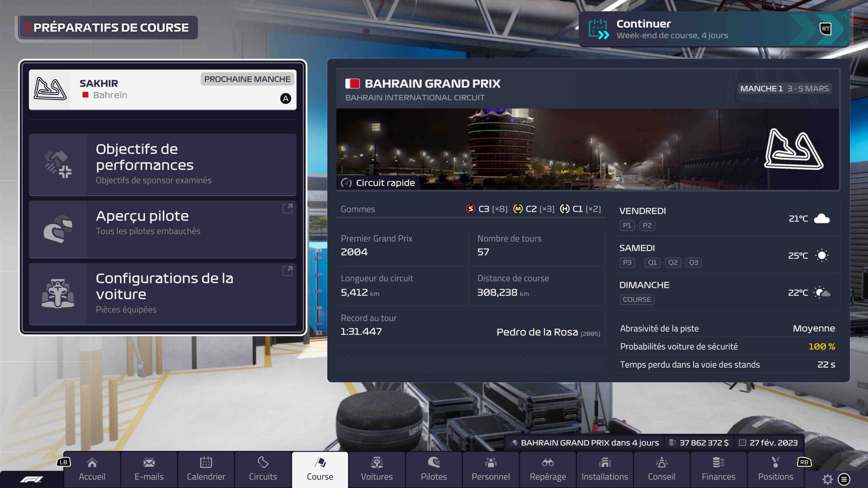The width and height of the screenshot is (868, 488).
Task: Click the P1 session badge
Action: pyautogui.click(x=627, y=225)
